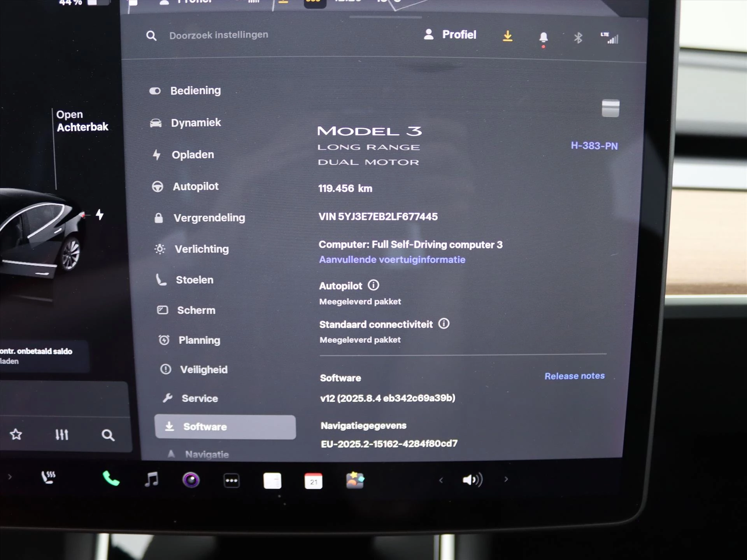Screen dimensions: 747x560
Task: Open the green Phone app
Action: coord(111,479)
